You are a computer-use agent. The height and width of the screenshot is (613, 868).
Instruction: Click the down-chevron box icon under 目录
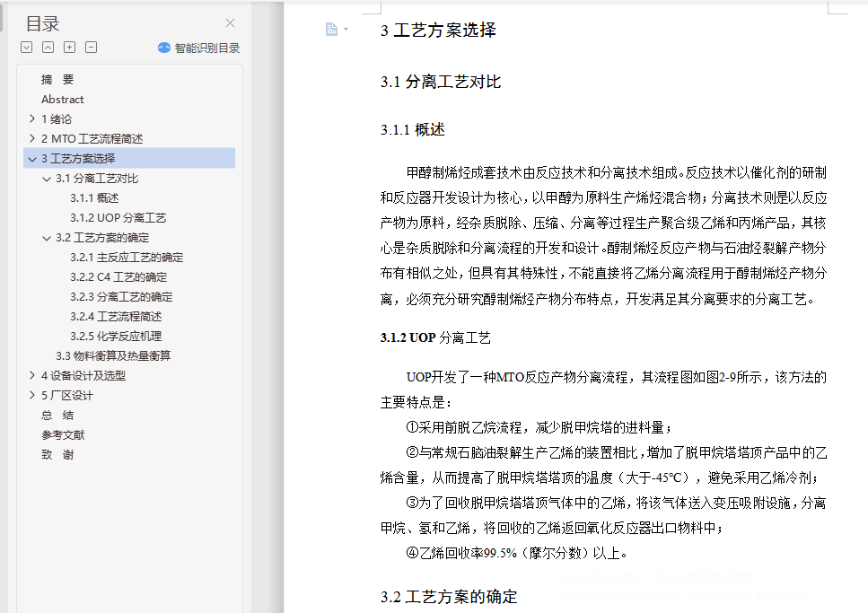[x=27, y=47]
